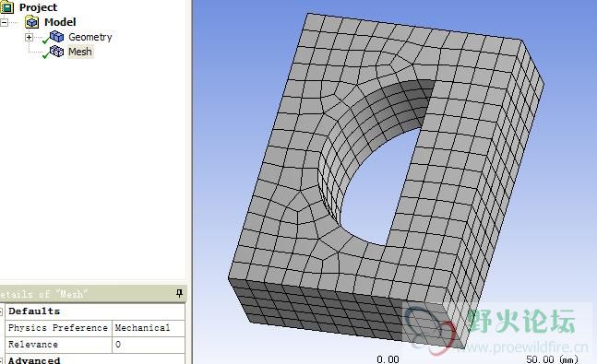597x364 pixels.
Task: Click the Physics Preference row label
Action: pyautogui.click(x=58, y=328)
